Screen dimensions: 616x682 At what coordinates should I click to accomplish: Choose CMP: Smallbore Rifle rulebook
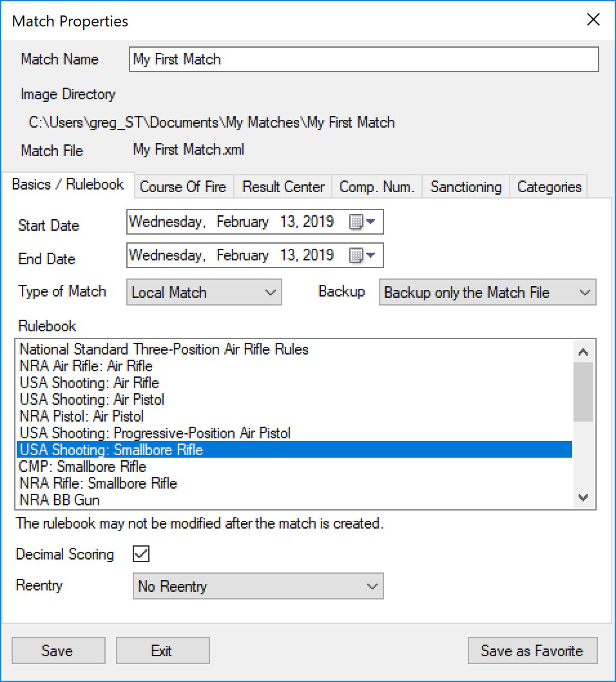pos(83,467)
